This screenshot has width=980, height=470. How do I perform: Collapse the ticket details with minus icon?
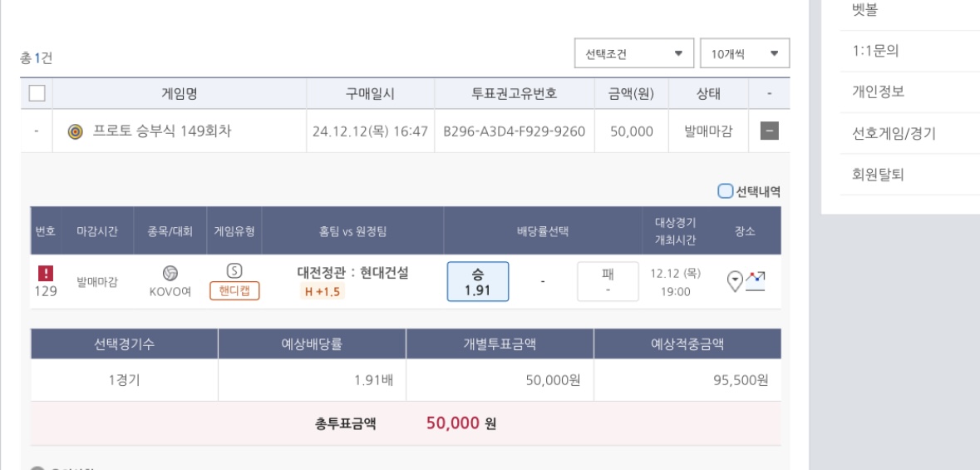[x=768, y=131]
